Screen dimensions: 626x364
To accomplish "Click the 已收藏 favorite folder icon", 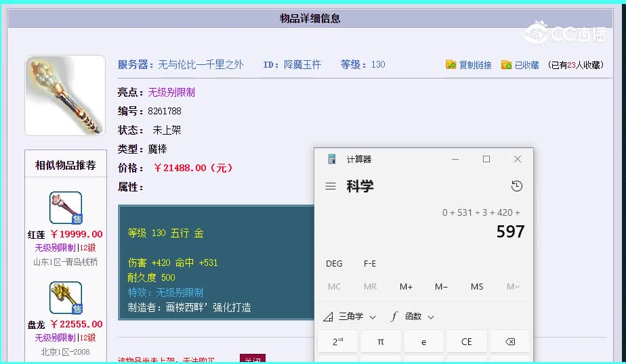I will click(x=506, y=65).
